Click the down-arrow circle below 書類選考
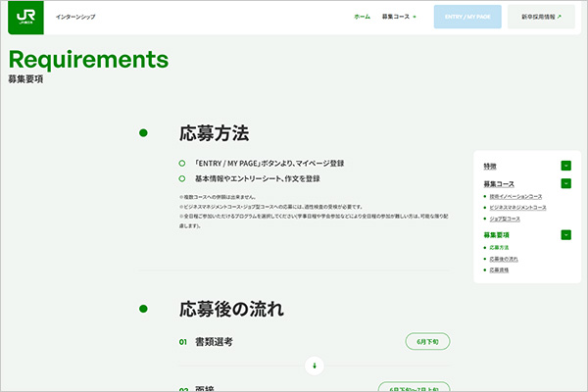 pyautogui.click(x=315, y=366)
